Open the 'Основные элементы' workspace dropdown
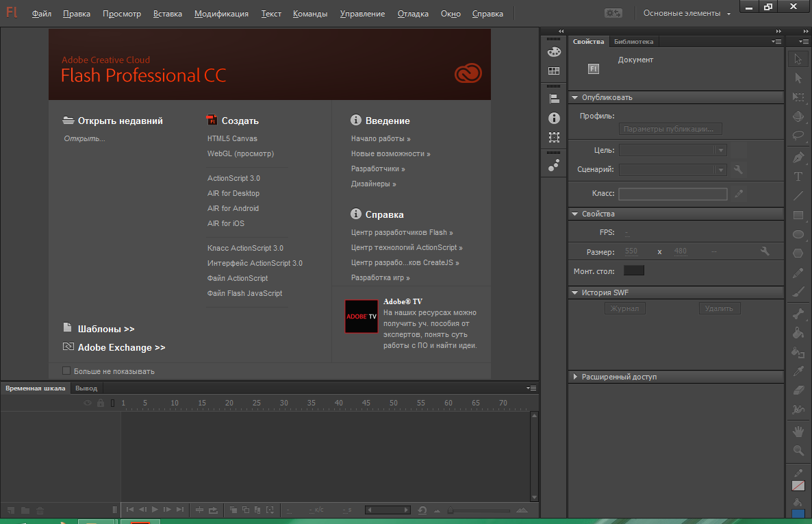This screenshot has height=524, width=812. pos(687,14)
